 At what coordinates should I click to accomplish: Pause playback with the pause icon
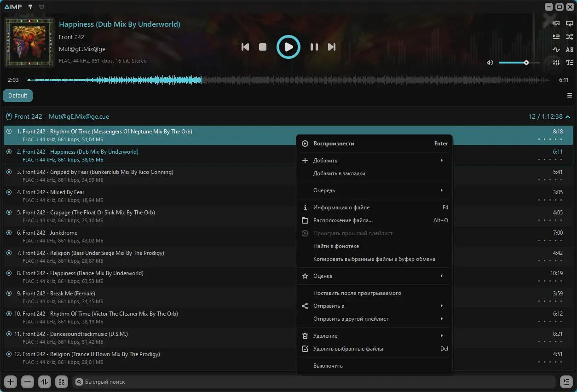314,47
